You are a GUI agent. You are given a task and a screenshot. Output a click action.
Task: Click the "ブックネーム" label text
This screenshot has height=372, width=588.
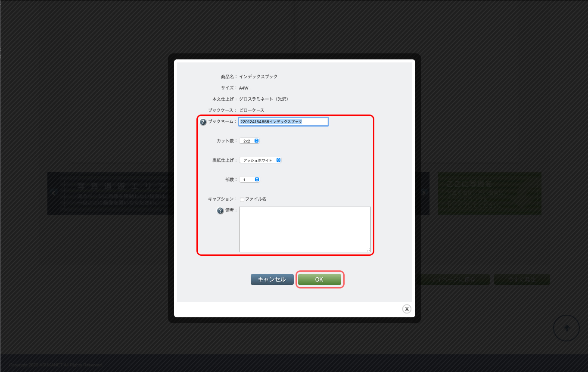coord(221,122)
